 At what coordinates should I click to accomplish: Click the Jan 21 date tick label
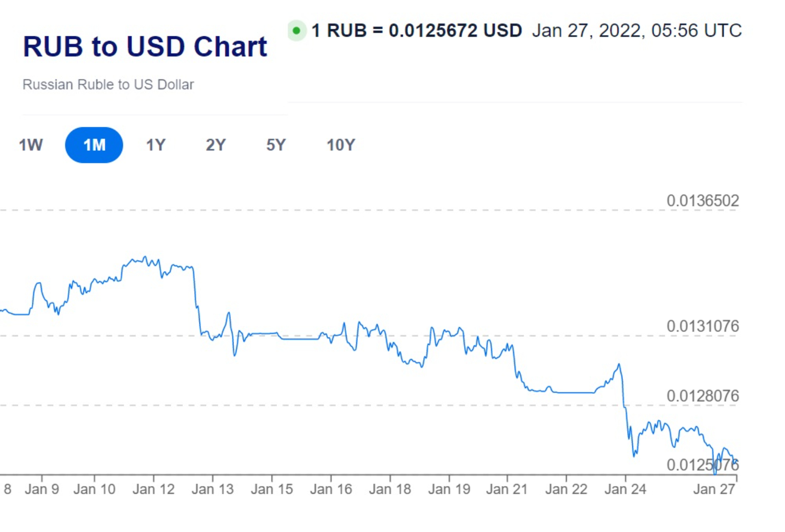click(x=506, y=490)
